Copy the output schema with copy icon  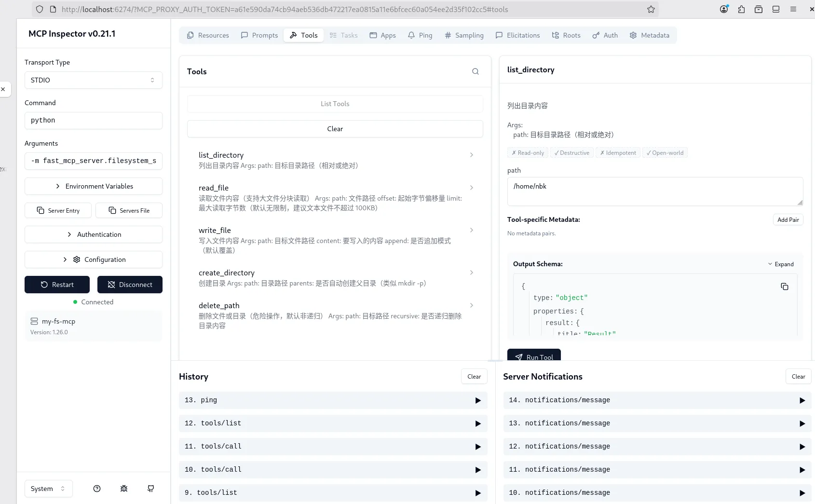click(x=784, y=286)
